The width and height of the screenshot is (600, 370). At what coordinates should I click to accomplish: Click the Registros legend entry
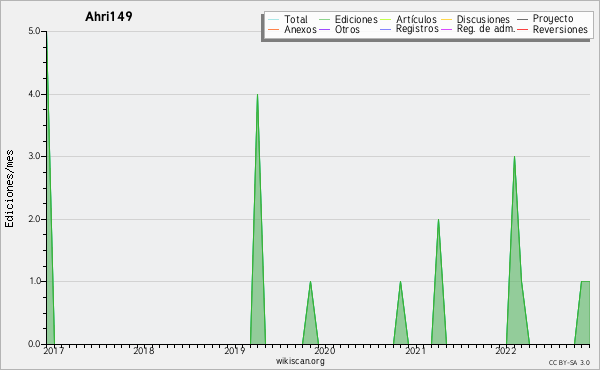pyautogui.click(x=409, y=29)
